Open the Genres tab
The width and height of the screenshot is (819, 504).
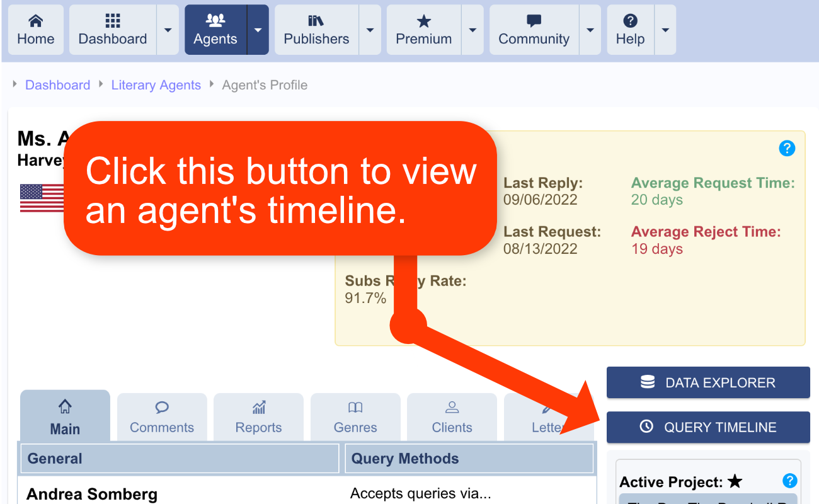pyautogui.click(x=355, y=417)
